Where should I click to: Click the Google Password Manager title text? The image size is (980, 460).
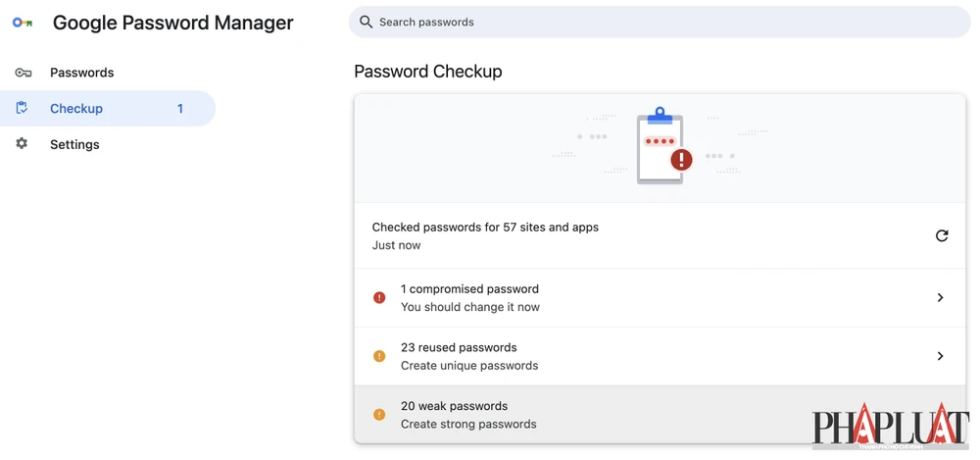172,23
